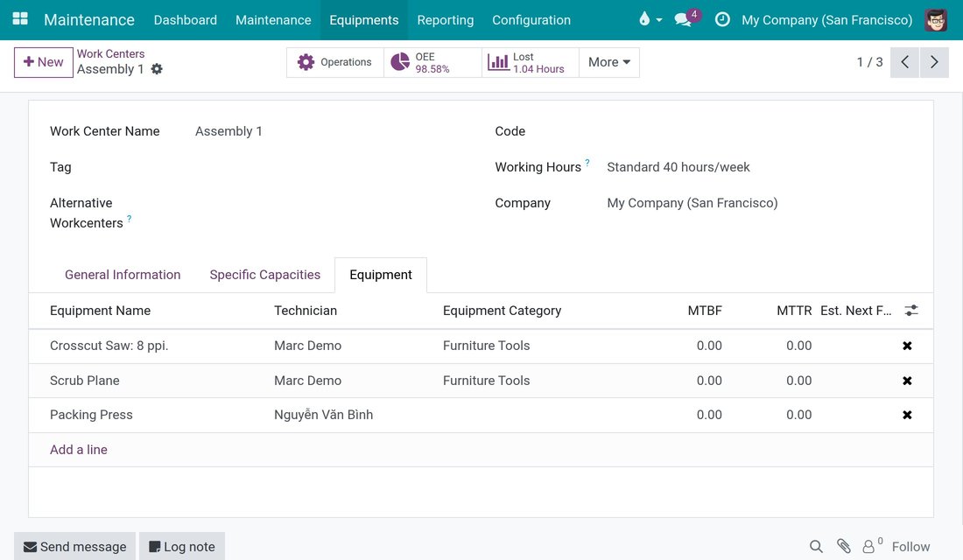
Task: Click the user avatar in the top bar
Action: click(x=935, y=19)
